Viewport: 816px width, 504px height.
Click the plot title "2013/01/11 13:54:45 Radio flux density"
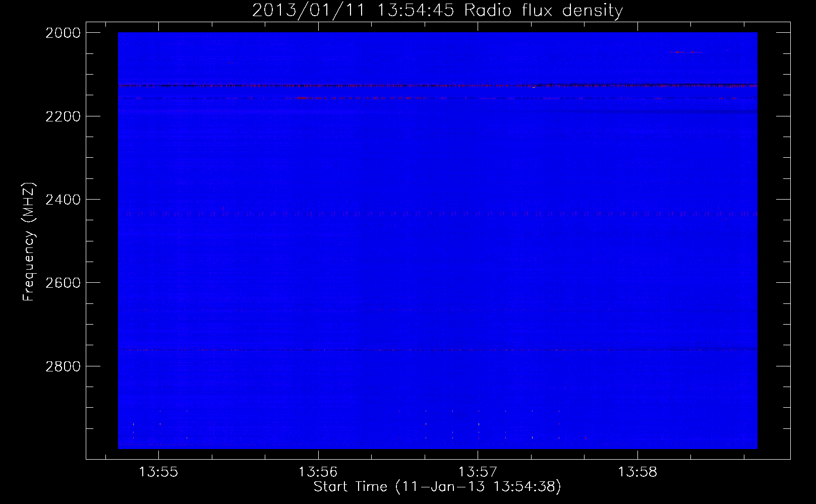pos(437,10)
